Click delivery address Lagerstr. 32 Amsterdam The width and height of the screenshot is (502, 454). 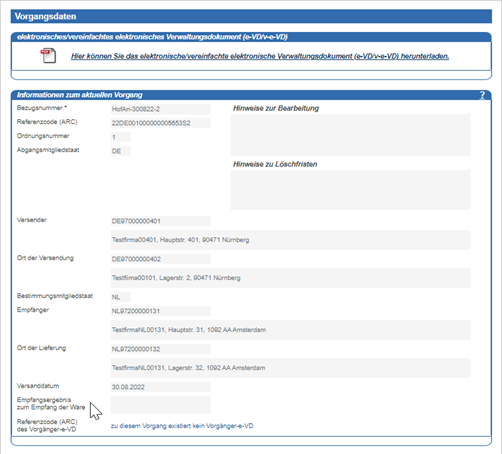[291, 368]
